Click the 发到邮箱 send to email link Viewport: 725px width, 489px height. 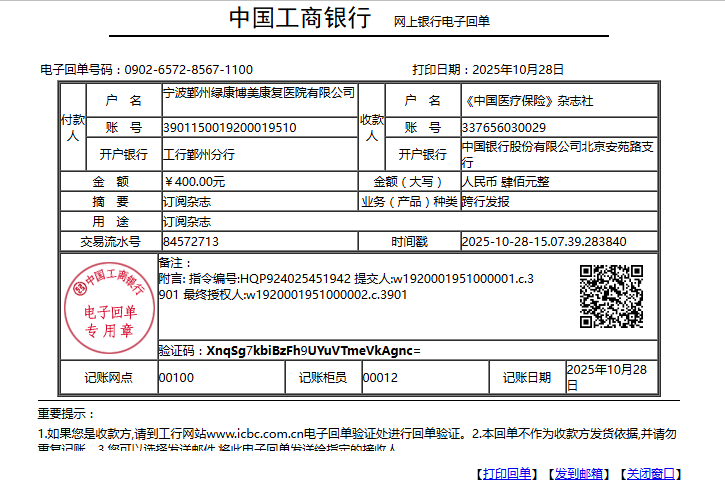coord(578,473)
